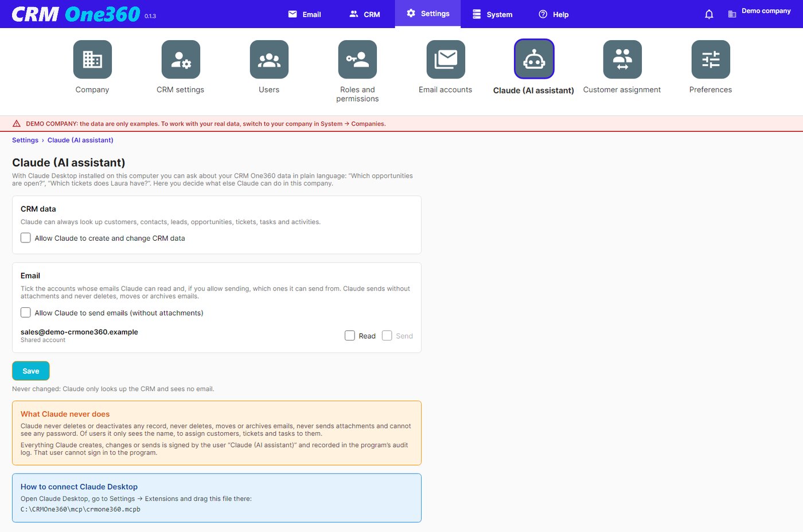Check Send for sales@demo-crmone360.example
Image resolution: width=803 pixels, height=532 pixels.
coord(387,335)
